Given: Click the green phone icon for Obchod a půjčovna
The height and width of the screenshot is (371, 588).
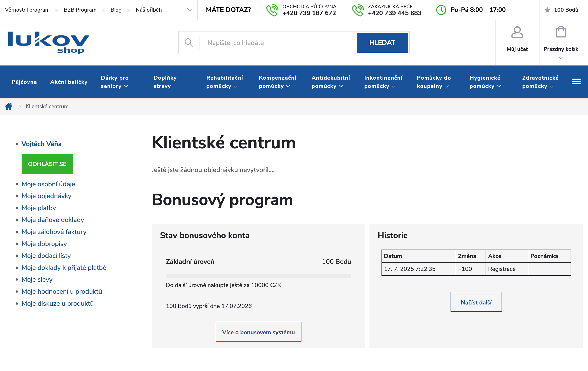Looking at the screenshot, I should (272, 10).
